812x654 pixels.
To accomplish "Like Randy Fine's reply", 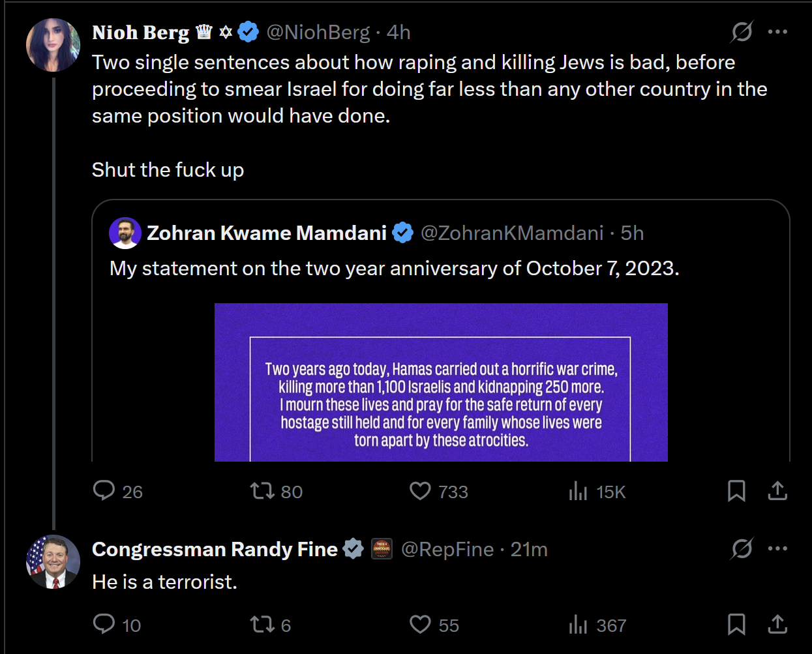I will pyautogui.click(x=420, y=625).
